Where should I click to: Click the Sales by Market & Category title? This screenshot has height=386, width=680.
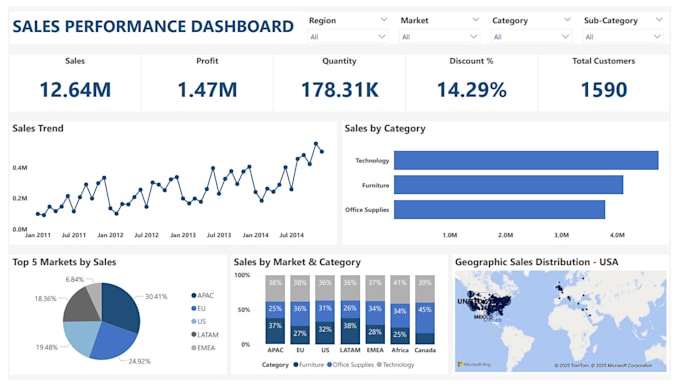(x=297, y=262)
